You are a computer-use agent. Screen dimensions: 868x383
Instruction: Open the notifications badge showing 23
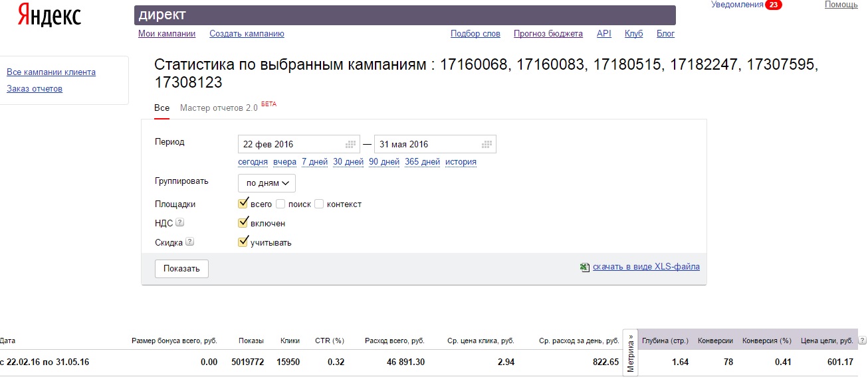point(773,5)
